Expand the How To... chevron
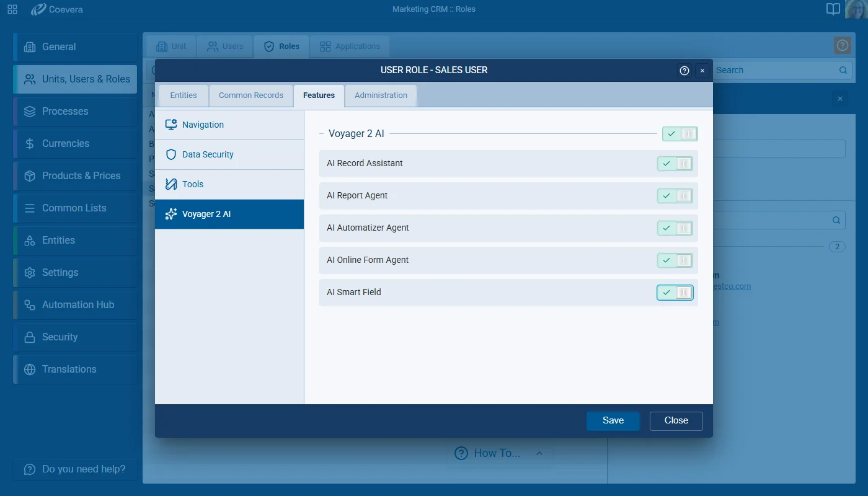The width and height of the screenshot is (868, 496). tap(539, 454)
